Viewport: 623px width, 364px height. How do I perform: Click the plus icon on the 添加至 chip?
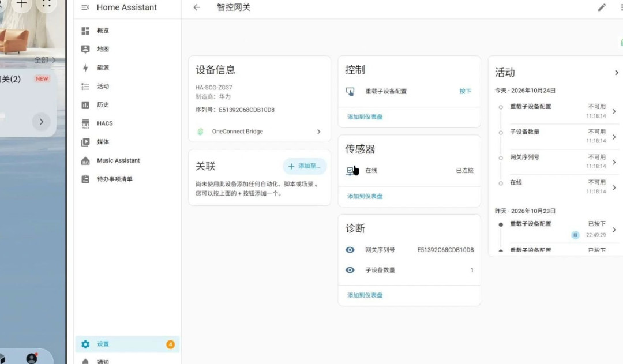291,166
